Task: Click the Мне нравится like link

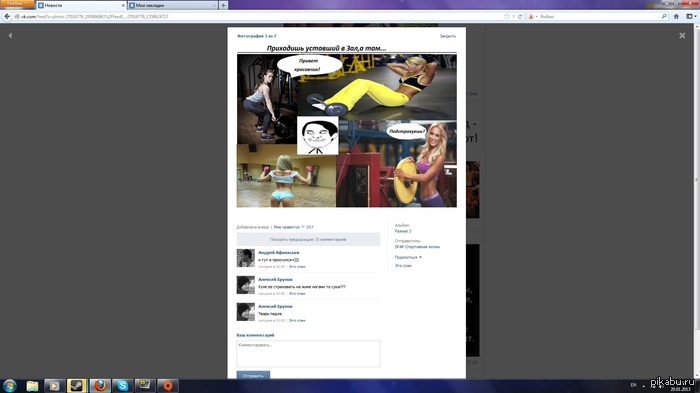Action: (286, 227)
